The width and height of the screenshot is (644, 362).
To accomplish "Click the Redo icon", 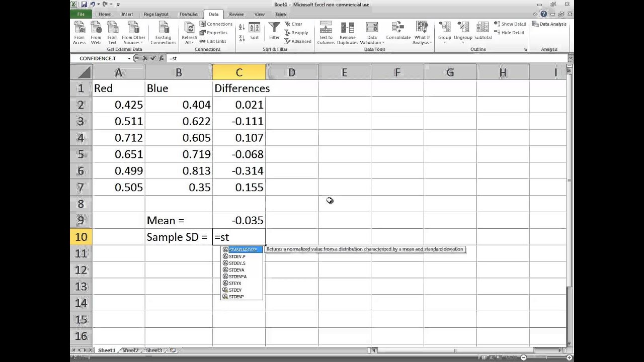I will coord(105,5).
